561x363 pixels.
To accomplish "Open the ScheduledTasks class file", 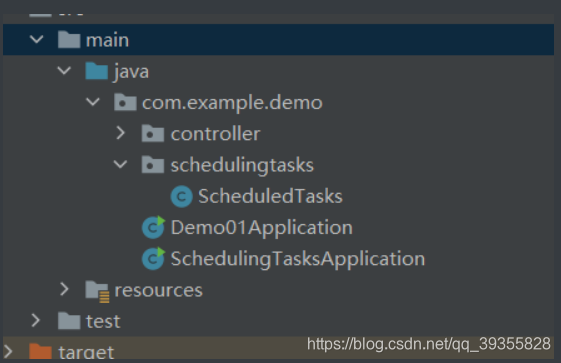I will (x=270, y=196).
